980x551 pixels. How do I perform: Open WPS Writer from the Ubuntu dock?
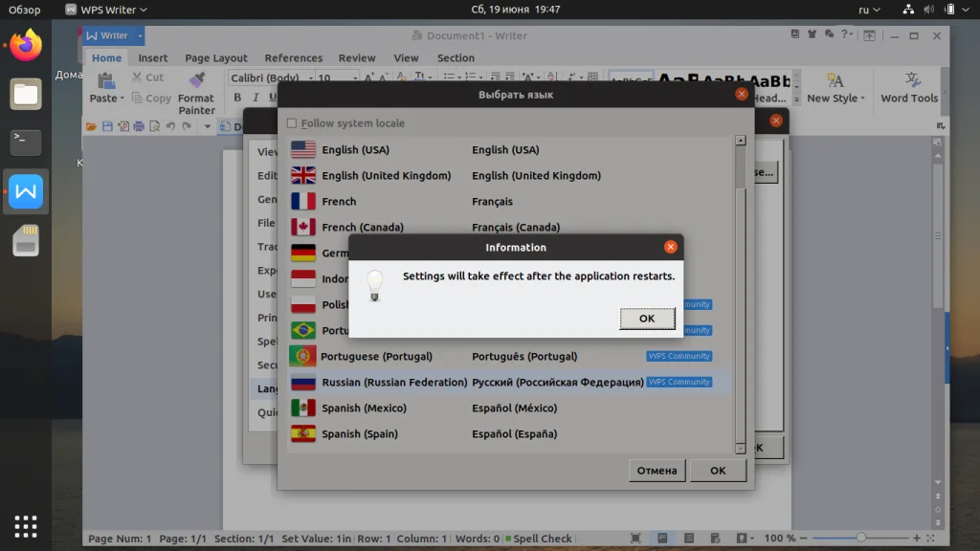point(25,191)
